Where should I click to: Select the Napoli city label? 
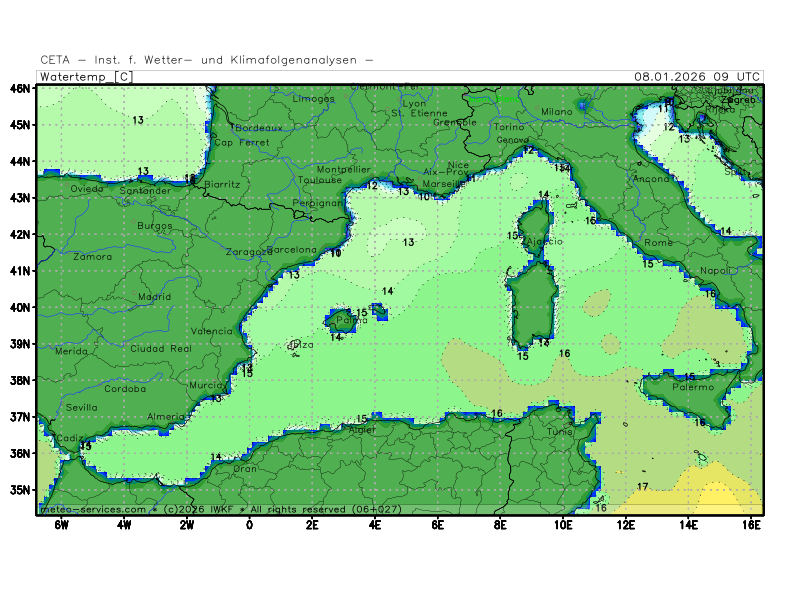pyautogui.click(x=714, y=271)
